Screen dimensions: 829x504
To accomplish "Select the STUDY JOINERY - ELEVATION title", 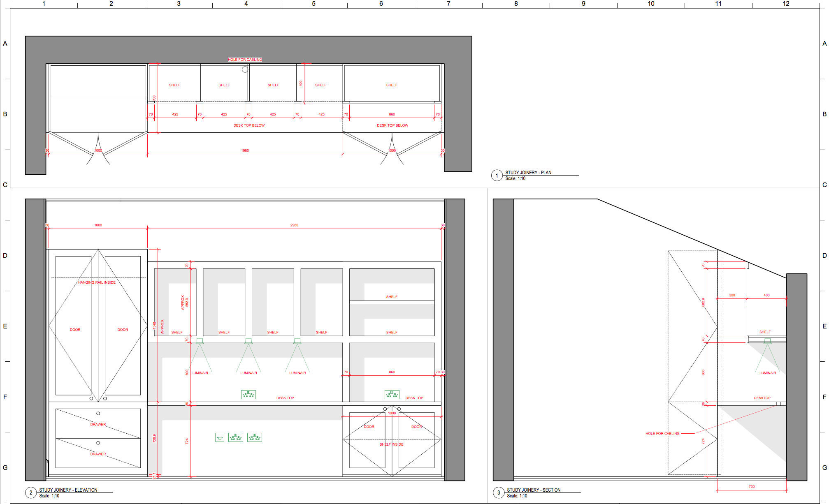I will 68,490.
